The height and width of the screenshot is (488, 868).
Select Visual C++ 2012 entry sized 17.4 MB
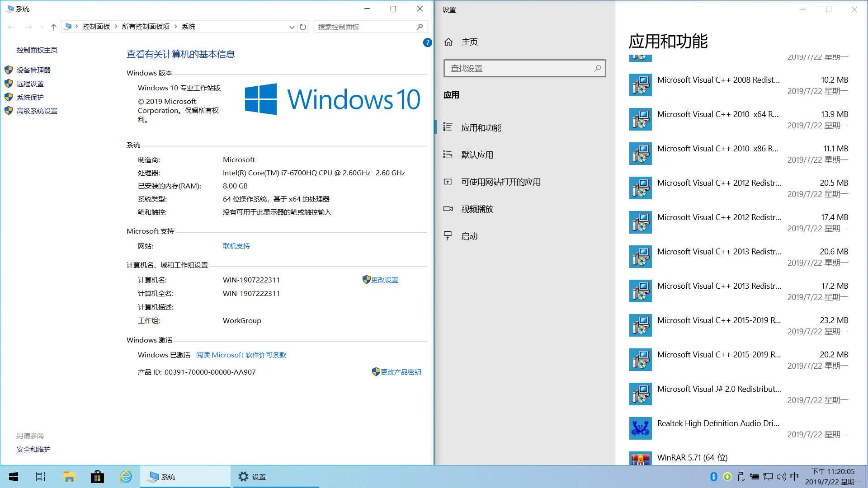(739, 222)
